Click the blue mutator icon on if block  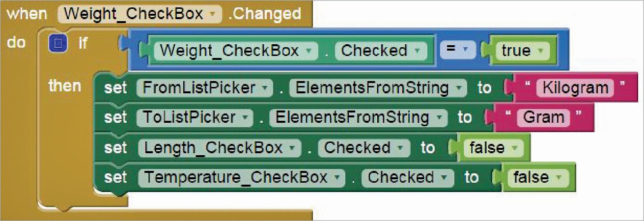pyautogui.click(x=58, y=44)
